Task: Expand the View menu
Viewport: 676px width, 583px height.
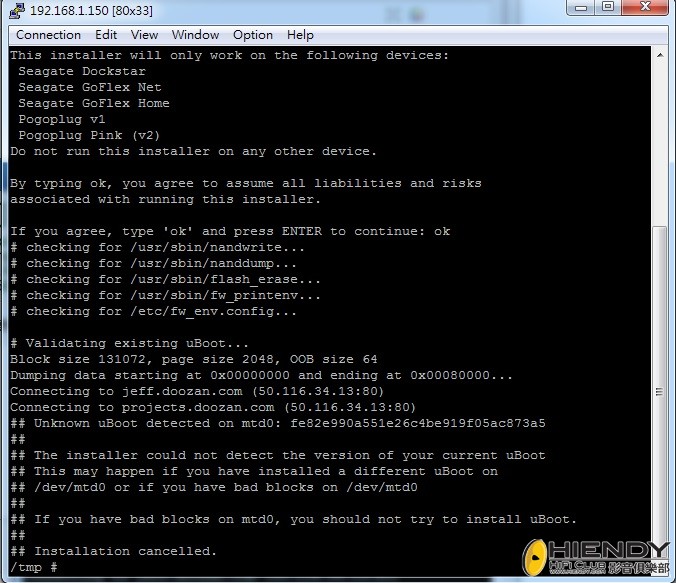Action: 144,35
